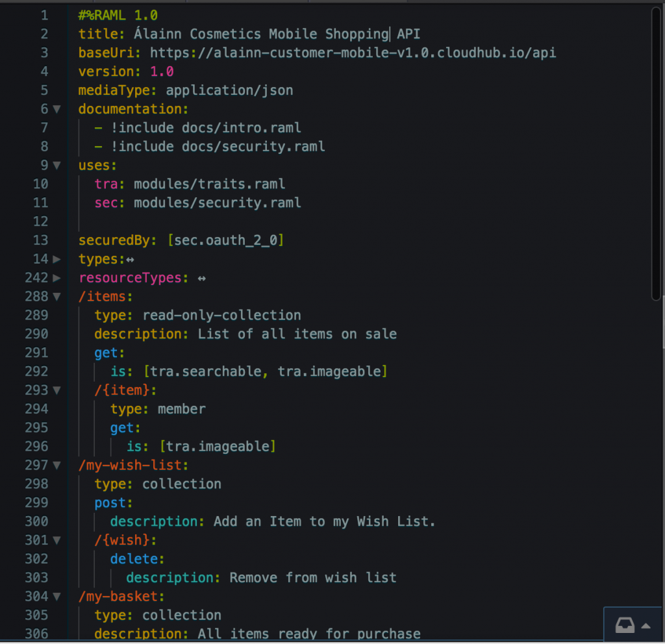Collapse the documentation block at line 6

(x=56, y=109)
